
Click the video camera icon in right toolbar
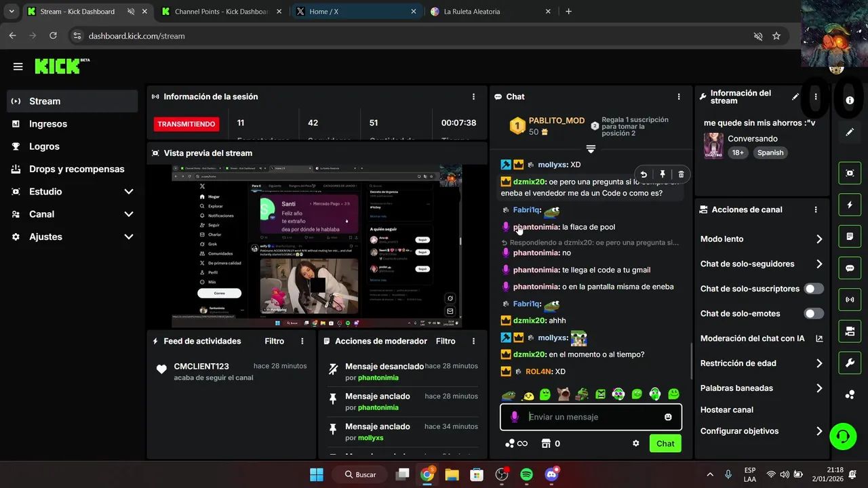[x=850, y=331]
